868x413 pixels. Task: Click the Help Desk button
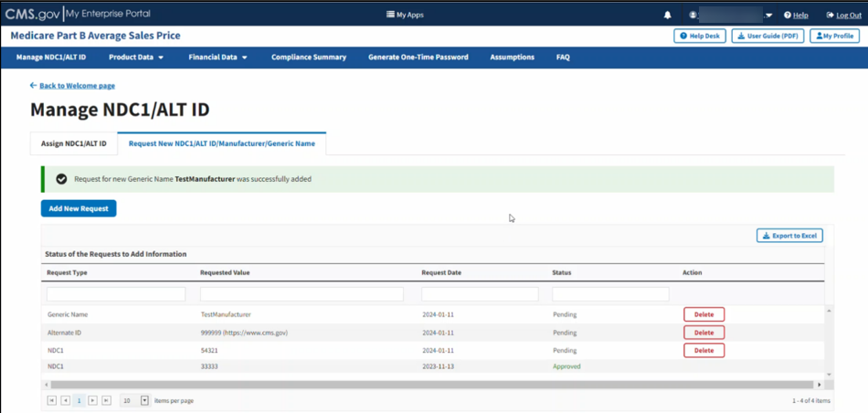click(700, 36)
